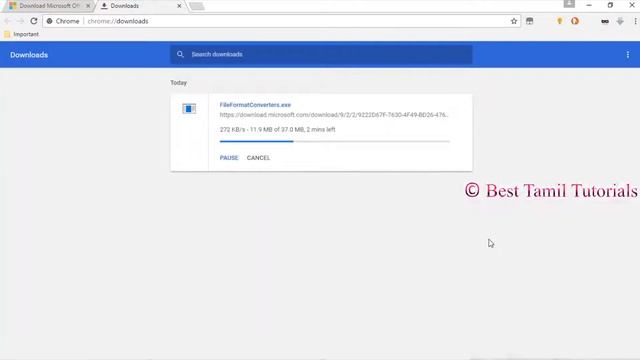640x360 pixels.
Task: Open the Important bookmarks folder
Action: [x=21, y=34]
